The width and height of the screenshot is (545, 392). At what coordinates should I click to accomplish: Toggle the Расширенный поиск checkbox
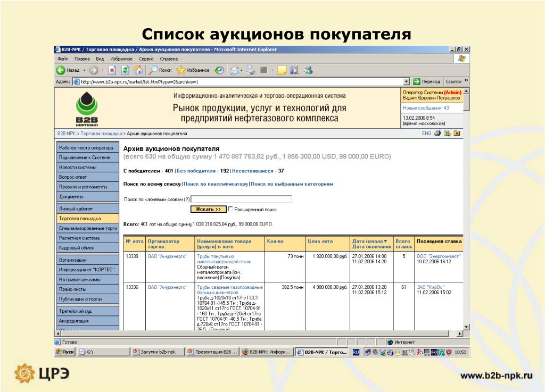click(230, 209)
